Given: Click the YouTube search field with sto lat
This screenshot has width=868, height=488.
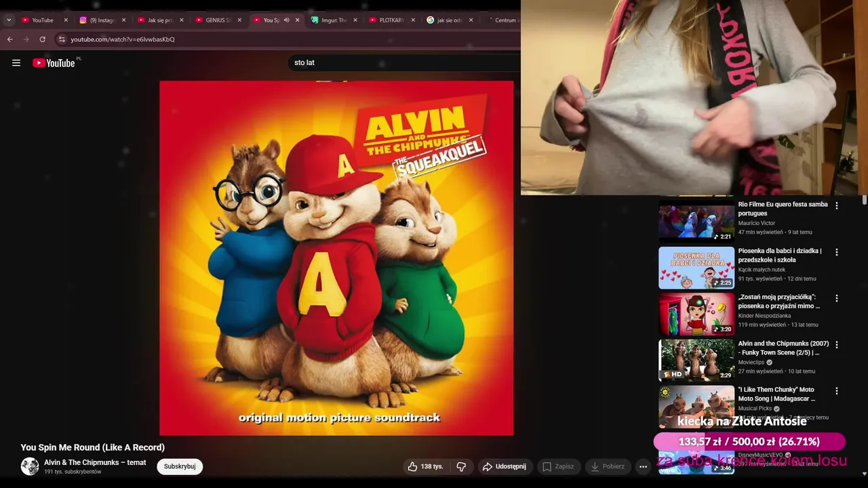Looking at the screenshot, I should tap(405, 62).
